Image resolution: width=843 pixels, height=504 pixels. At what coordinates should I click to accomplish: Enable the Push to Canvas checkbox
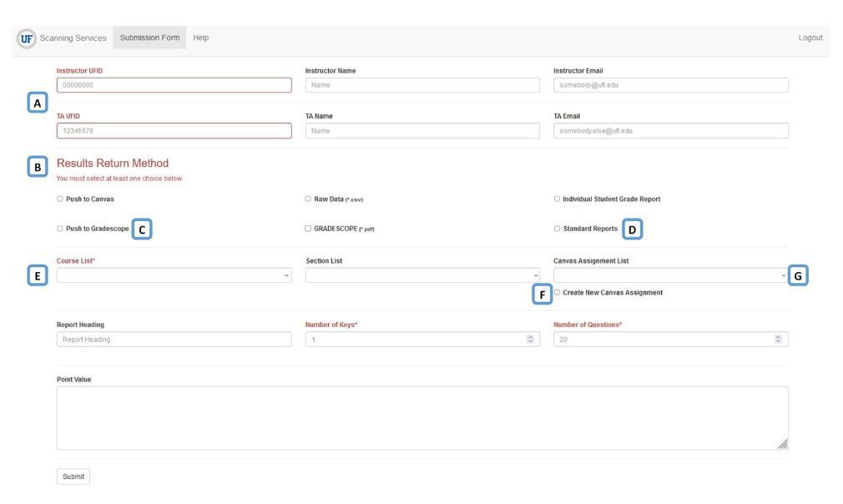(x=59, y=199)
